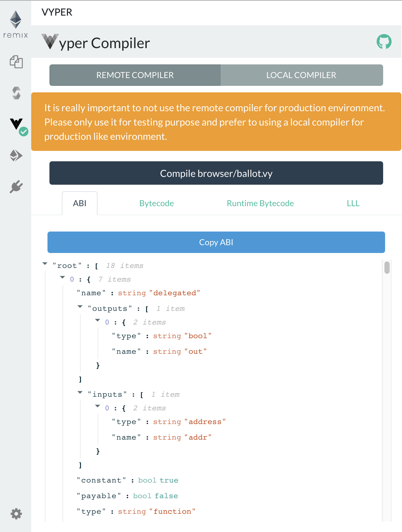Open the Remix home logo icon
The image size is (402, 532).
pos(16,24)
